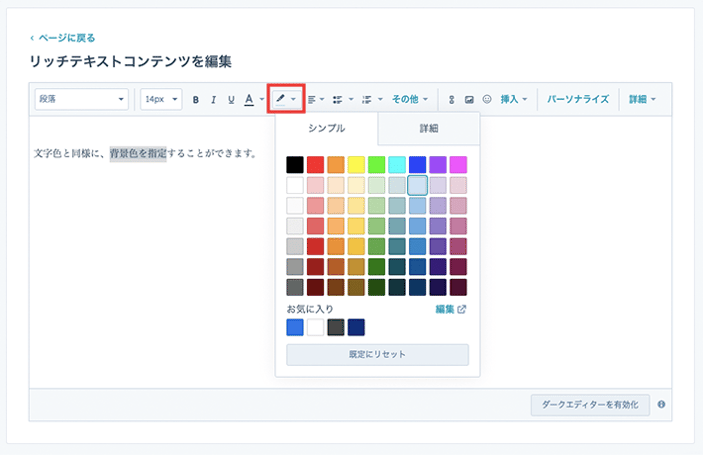The image size is (703, 455).
Task: Click the パーソナライズ button
Action: [578, 99]
